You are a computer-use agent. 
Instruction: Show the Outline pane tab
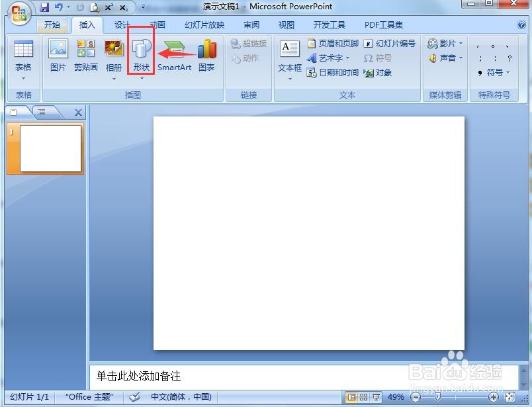coord(42,112)
